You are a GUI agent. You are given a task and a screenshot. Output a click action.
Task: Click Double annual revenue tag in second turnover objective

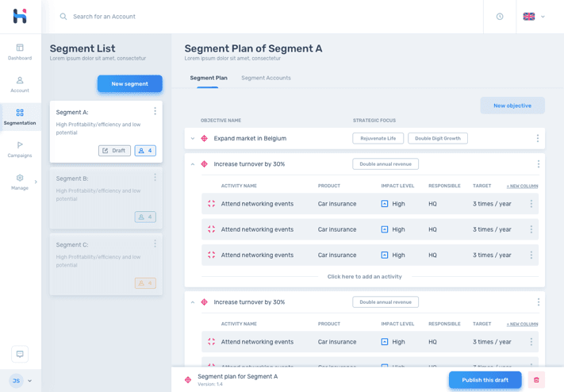(x=386, y=302)
